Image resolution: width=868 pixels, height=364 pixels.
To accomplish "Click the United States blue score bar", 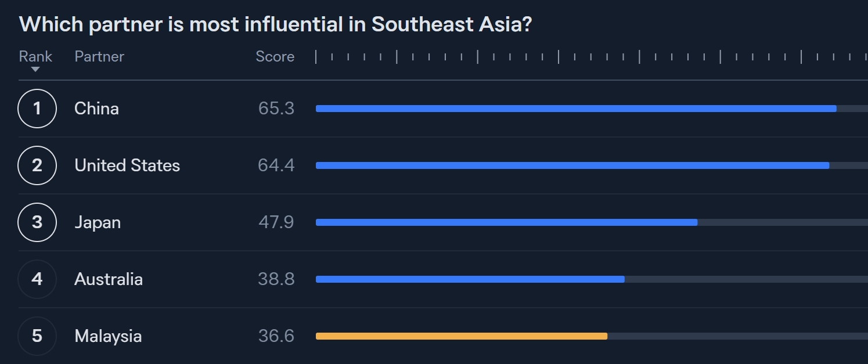I will 572,165.
